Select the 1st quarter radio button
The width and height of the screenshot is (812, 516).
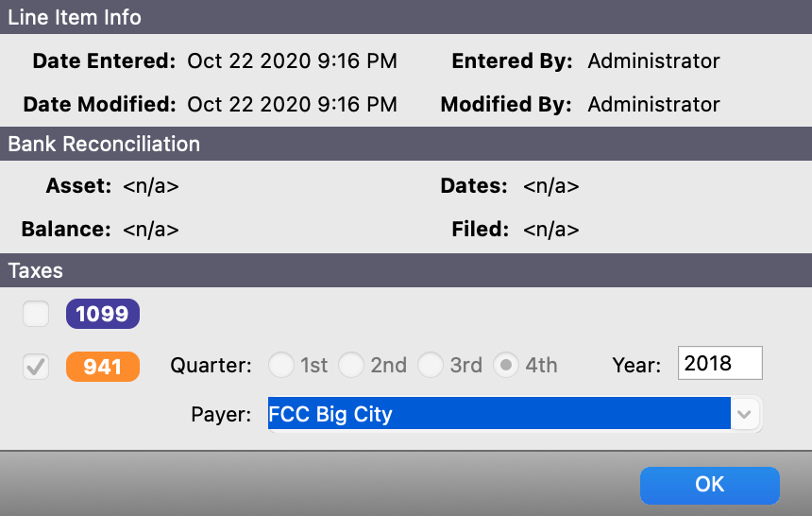(281, 365)
